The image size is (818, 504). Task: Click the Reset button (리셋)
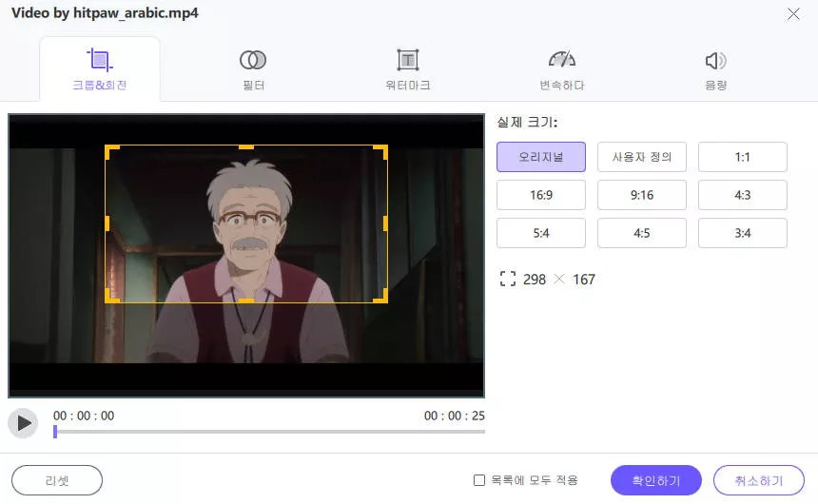(57, 480)
